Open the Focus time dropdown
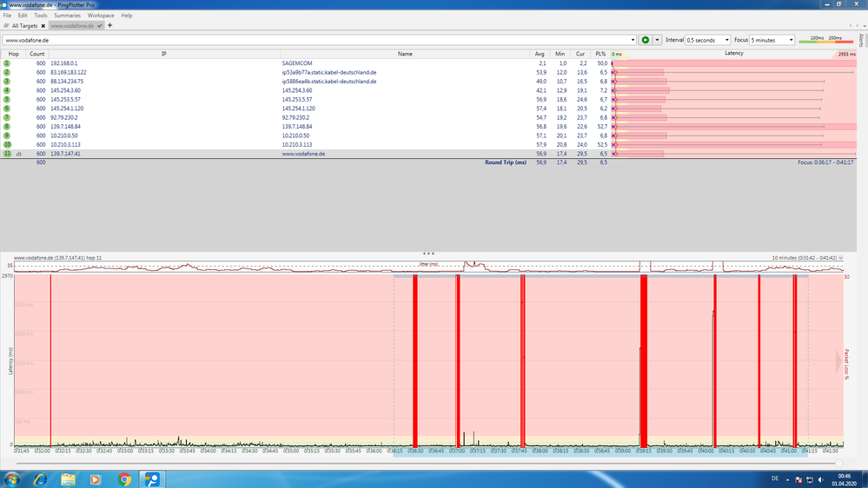This screenshot has width=868, height=488. (x=772, y=40)
